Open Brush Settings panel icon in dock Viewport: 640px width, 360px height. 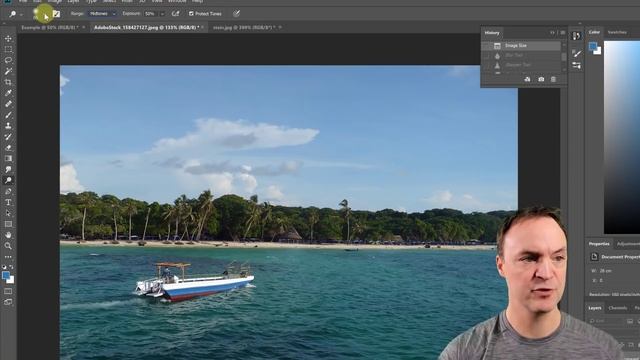576,53
